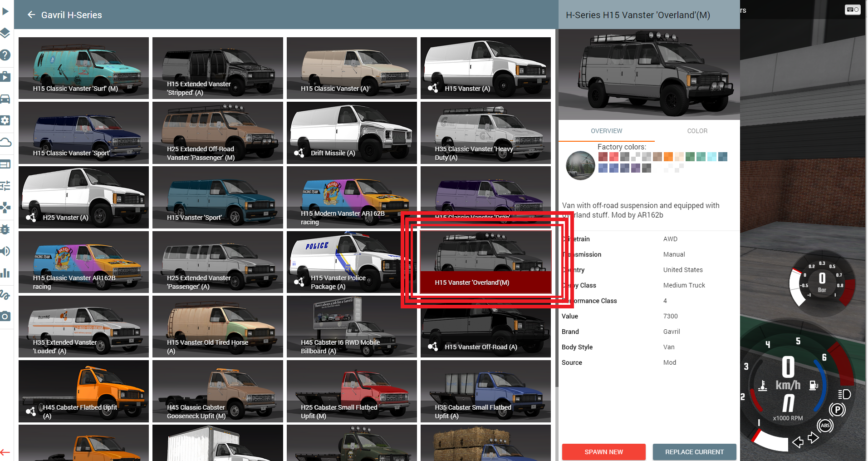Select H15 Vanster Old Tired Horse (A) card
The width and height of the screenshot is (868, 461).
(x=218, y=327)
